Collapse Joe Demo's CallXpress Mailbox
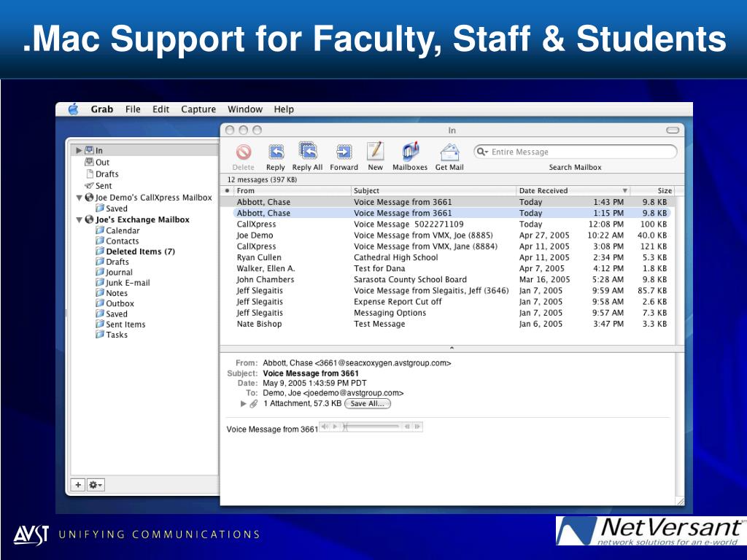This screenshot has width=747, height=560. 79,198
